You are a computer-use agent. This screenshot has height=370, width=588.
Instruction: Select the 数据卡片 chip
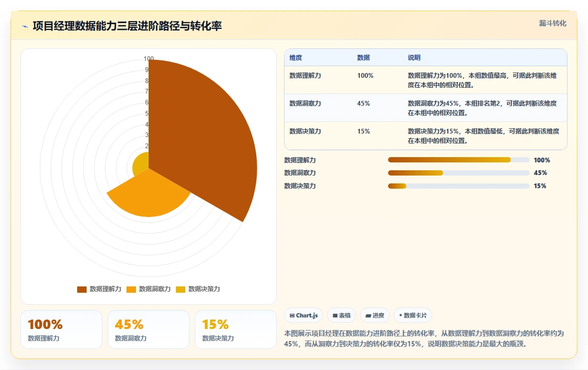(x=413, y=315)
